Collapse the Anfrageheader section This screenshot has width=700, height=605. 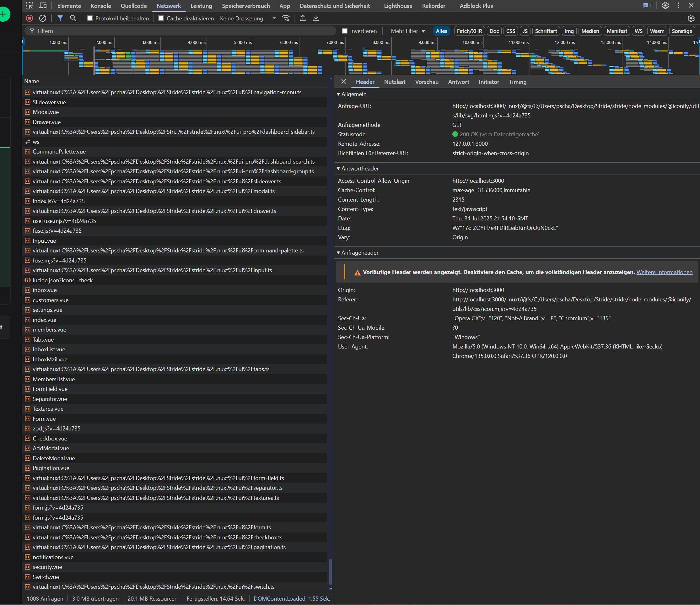[358, 252]
